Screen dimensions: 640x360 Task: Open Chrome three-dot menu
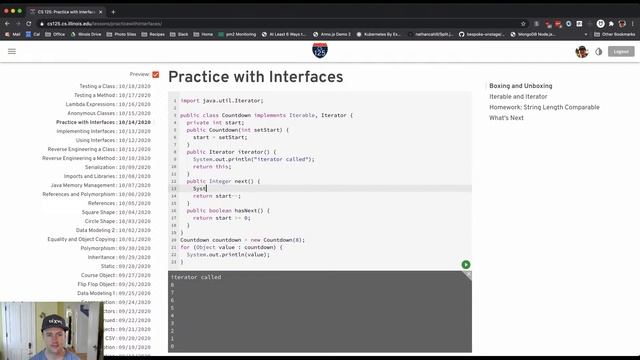point(633,24)
